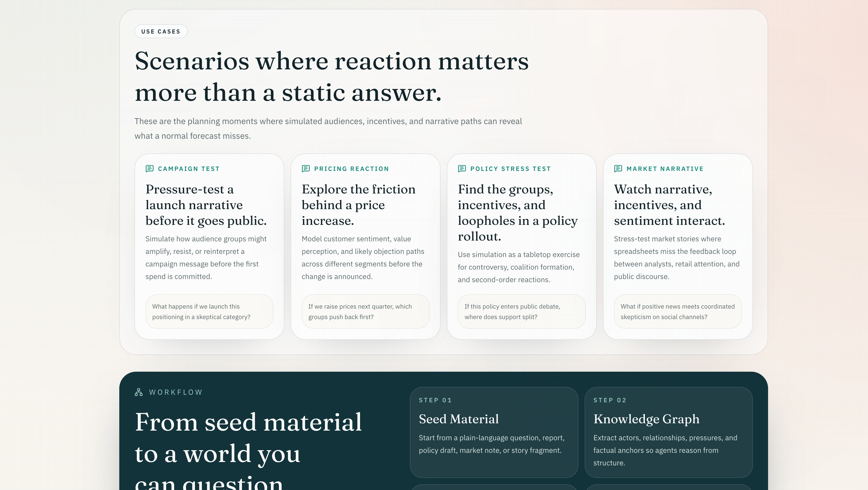The image size is (868, 490).
Task: Click the 'Simulate how audience groups might' description
Action: [206, 258]
